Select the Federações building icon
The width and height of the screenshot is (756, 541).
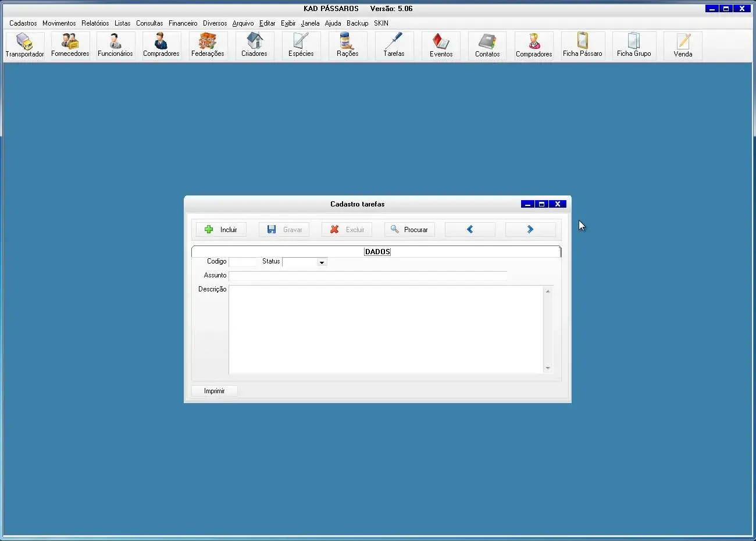208,45
